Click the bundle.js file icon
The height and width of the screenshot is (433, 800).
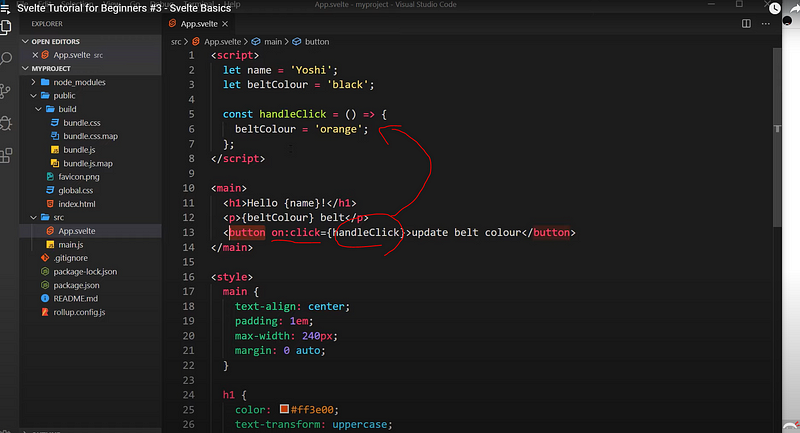pos(55,149)
